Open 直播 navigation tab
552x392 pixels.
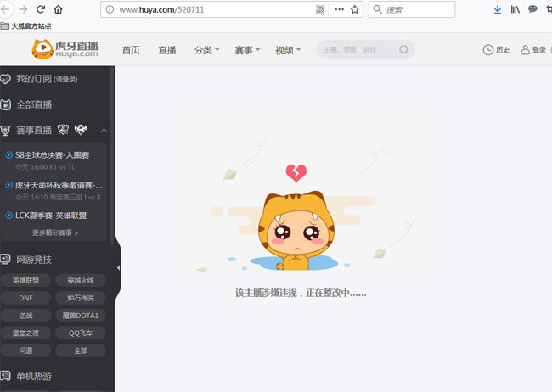click(x=166, y=50)
